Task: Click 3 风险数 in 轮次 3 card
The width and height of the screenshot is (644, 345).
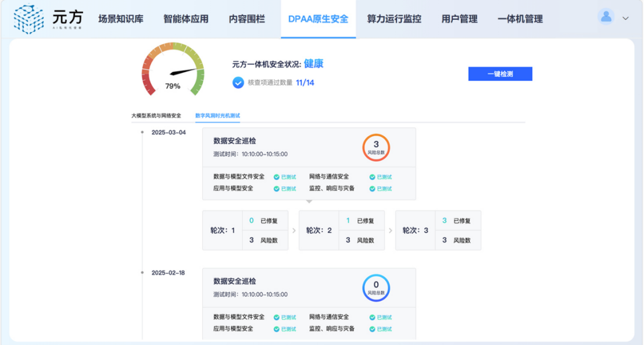Action: 457,240
